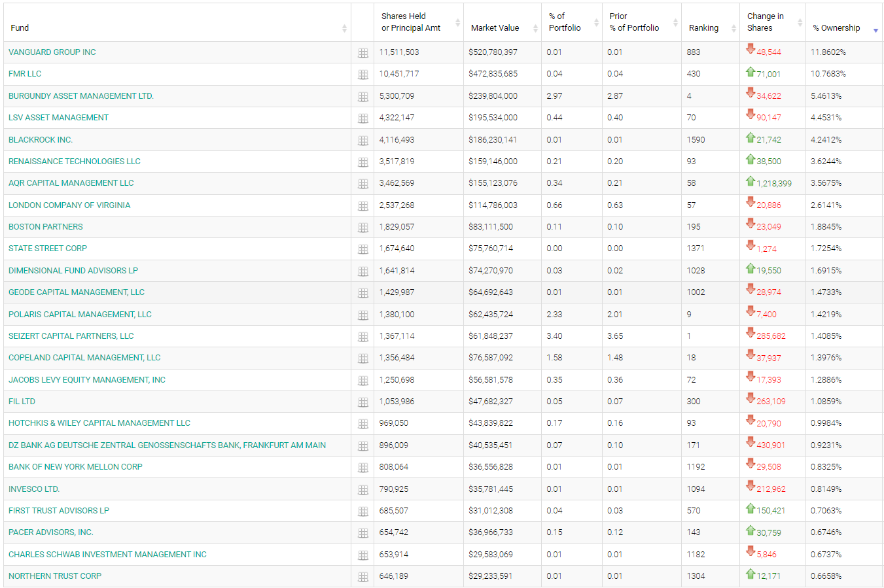This screenshot has height=588, width=884.
Task: Select change in shares 150,421 value
Action: [x=771, y=511]
